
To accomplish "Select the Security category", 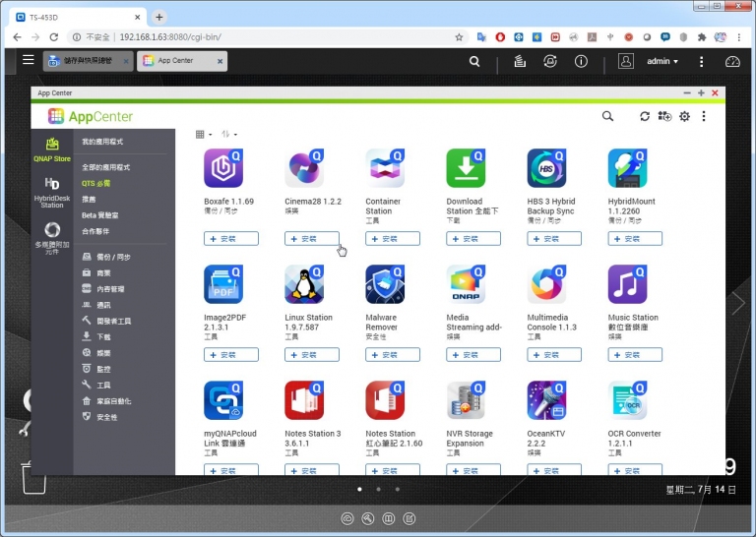I will 99,417.
